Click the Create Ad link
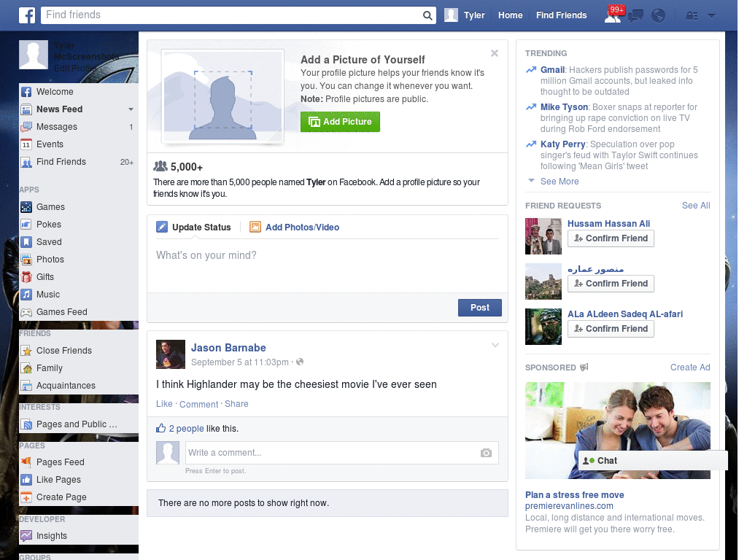This screenshot has width=747, height=560. click(690, 367)
